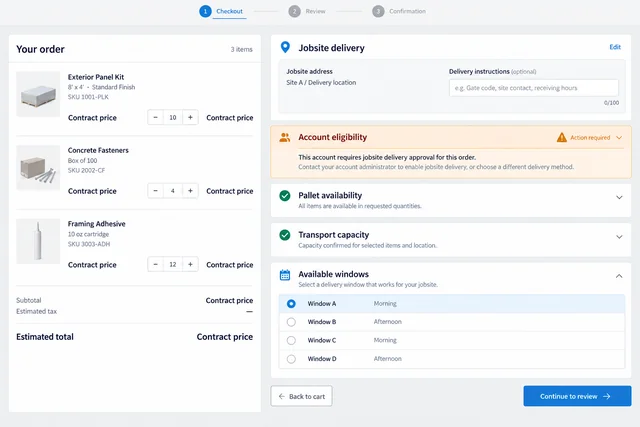The width and height of the screenshot is (640, 427).
Task: Decrease the Framing Adhesive quantity
Action: pyautogui.click(x=155, y=264)
